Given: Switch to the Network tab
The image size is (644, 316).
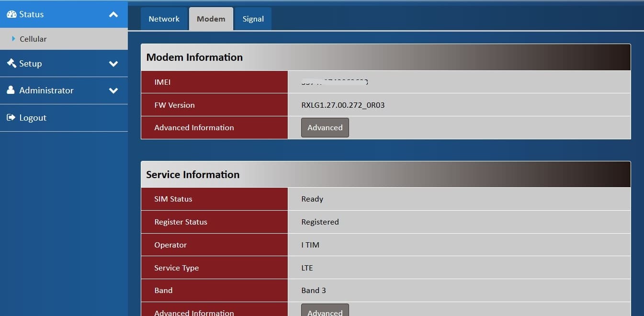Looking at the screenshot, I should tap(164, 19).
